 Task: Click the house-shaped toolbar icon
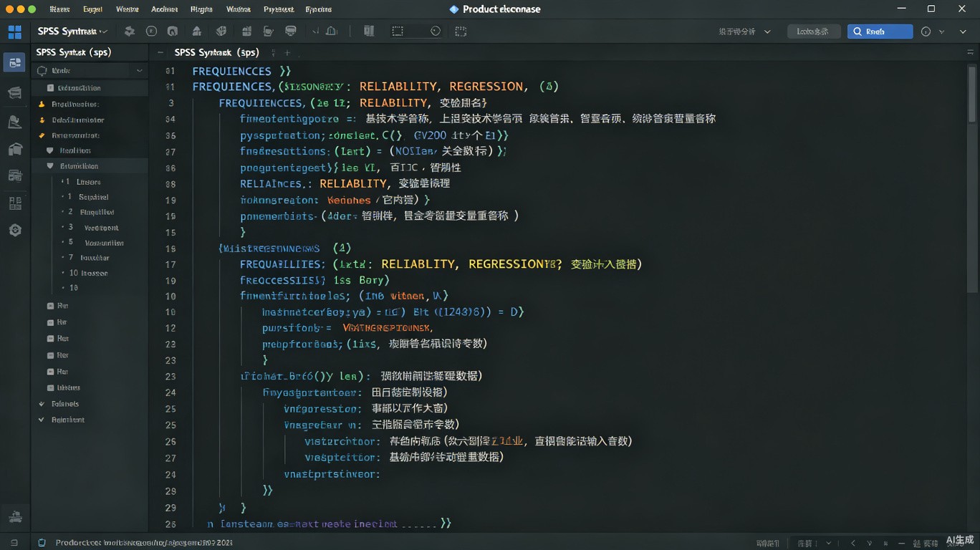(196, 32)
